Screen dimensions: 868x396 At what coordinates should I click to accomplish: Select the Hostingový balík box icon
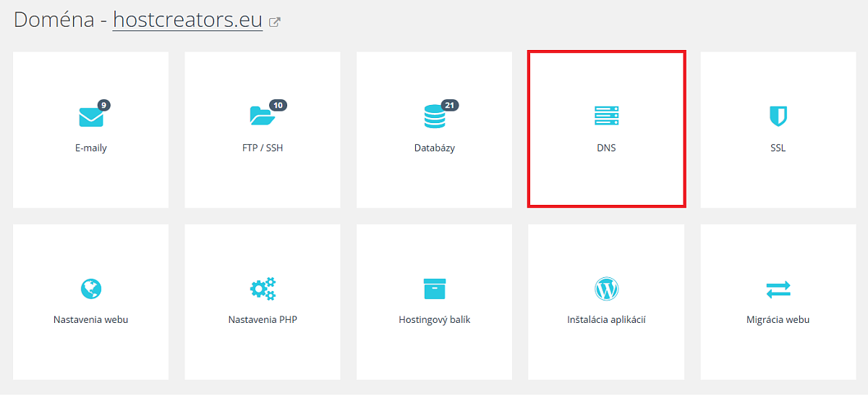[x=435, y=288]
